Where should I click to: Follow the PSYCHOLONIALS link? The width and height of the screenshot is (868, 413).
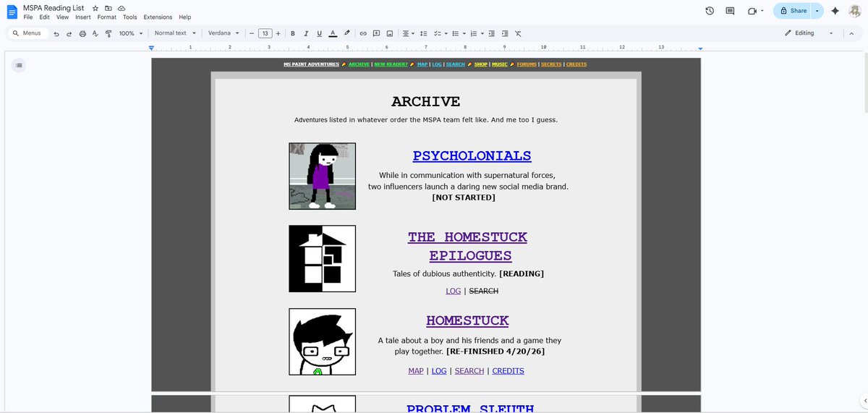[x=472, y=156]
